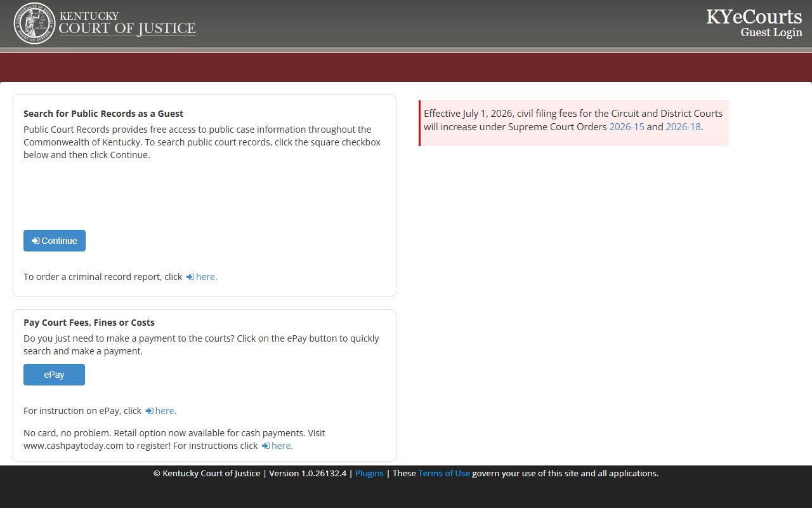Image resolution: width=812 pixels, height=508 pixels.
Task: Open the Terms of Use link
Action: click(x=444, y=473)
